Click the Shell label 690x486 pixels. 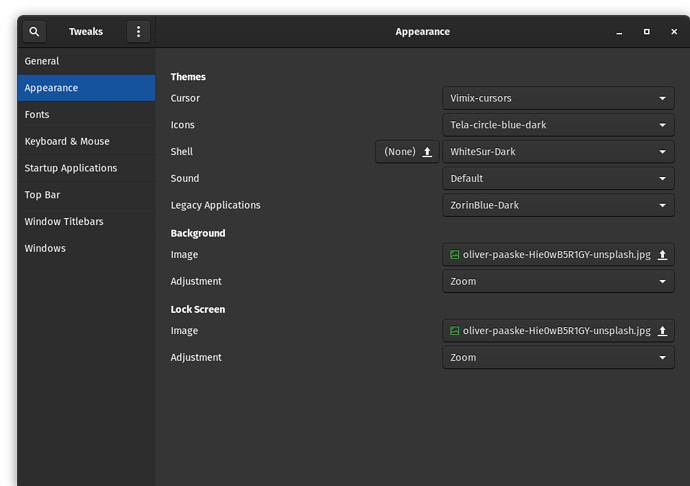tap(182, 152)
